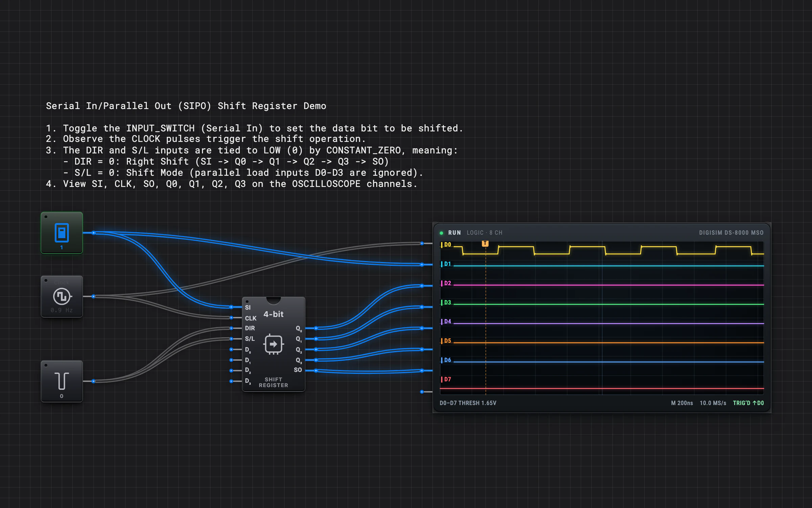This screenshot has height=508, width=812.
Task: Click the Q3 output pin on the register
Action: (x=316, y=360)
